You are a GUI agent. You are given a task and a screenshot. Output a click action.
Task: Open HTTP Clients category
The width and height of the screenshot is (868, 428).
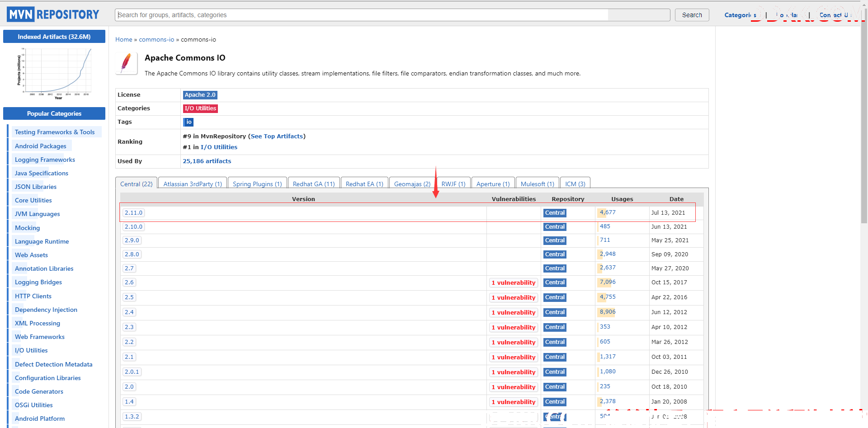[33, 296]
